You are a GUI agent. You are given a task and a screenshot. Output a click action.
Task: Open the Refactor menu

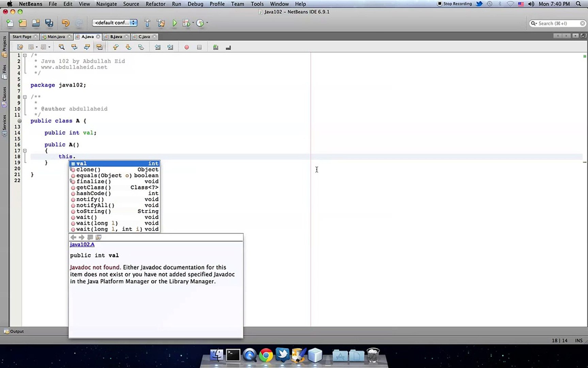click(x=156, y=4)
